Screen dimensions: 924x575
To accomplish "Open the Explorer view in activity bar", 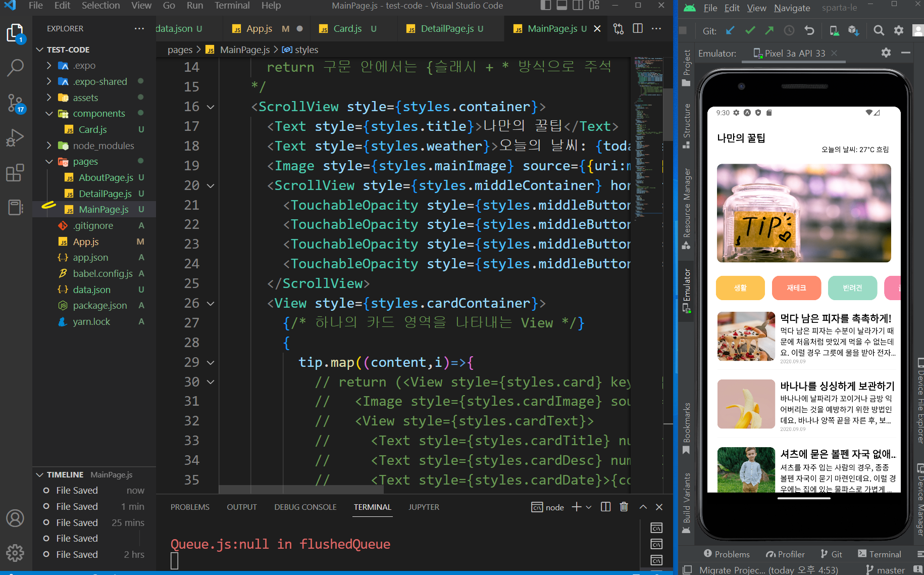I will pos(15,33).
